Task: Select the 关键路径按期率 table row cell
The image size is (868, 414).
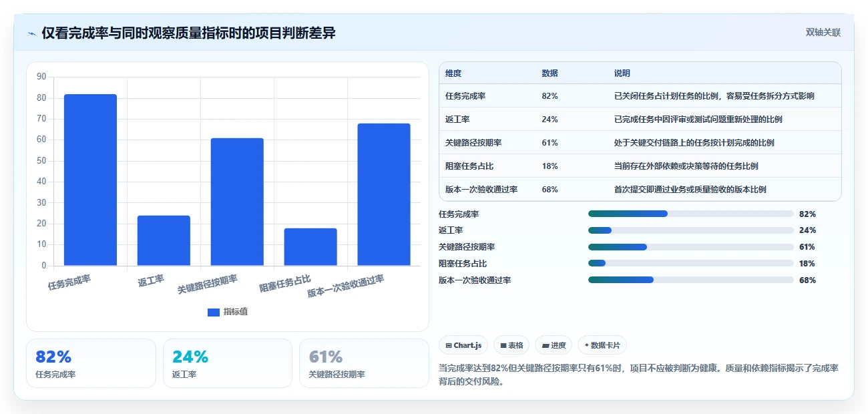Action: (x=473, y=143)
